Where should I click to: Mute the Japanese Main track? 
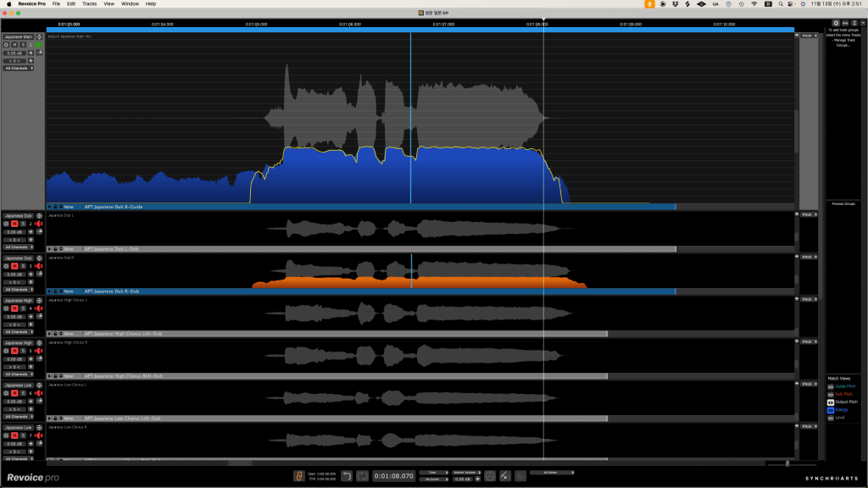(x=14, y=45)
